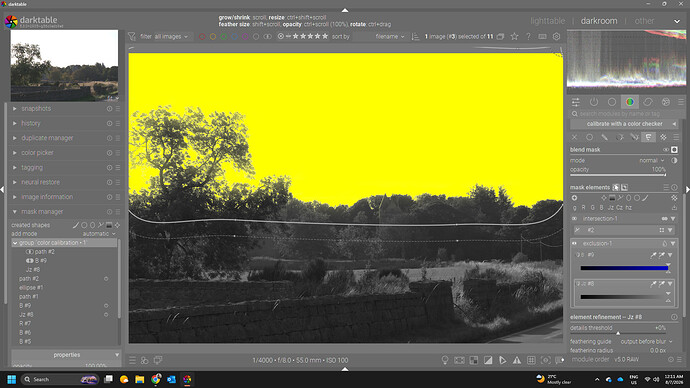Select ellipse #1 in mask list
The width and height of the screenshot is (690, 388).
pyautogui.click(x=31, y=288)
